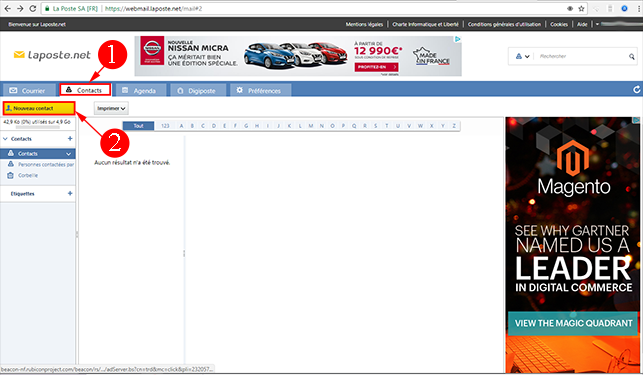
Task: Reload the page in browser
Action: pos(33,8)
